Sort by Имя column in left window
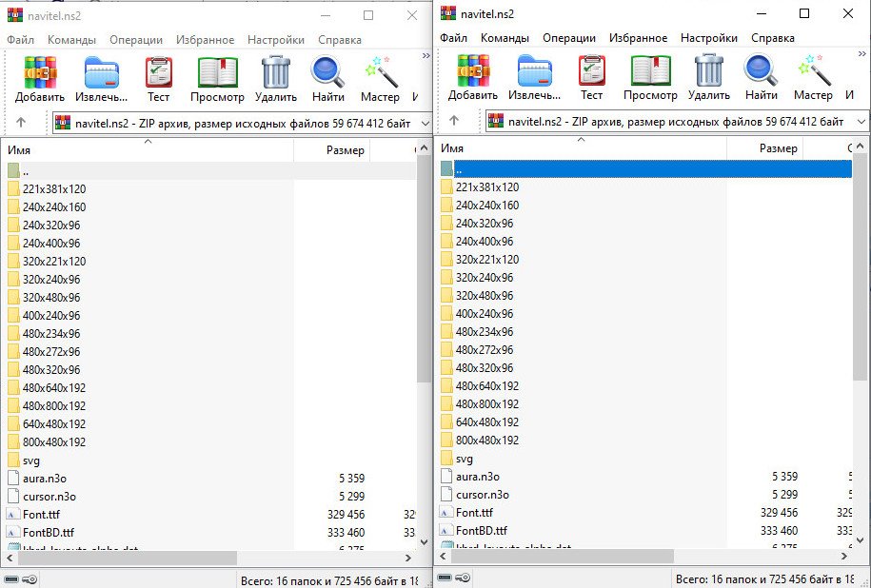Image resolution: width=871 pixels, height=588 pixels. (148, 150)
